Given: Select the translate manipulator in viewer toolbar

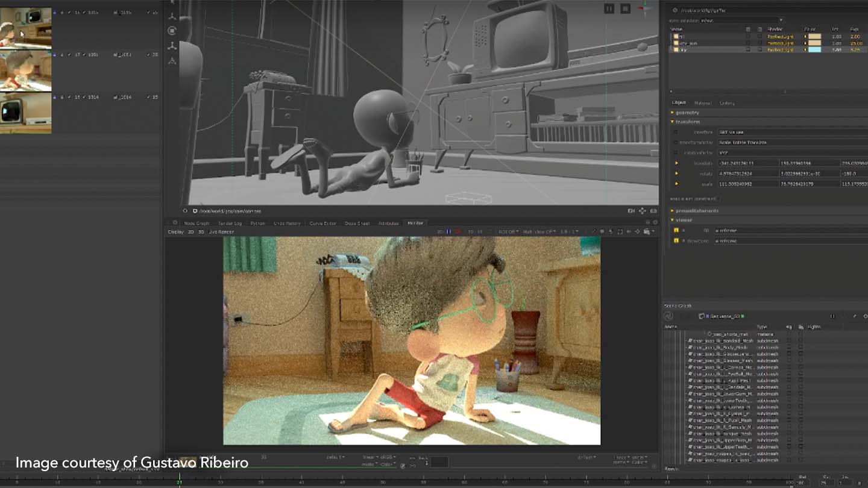Looking at the screenshot, I should [172, 16].
